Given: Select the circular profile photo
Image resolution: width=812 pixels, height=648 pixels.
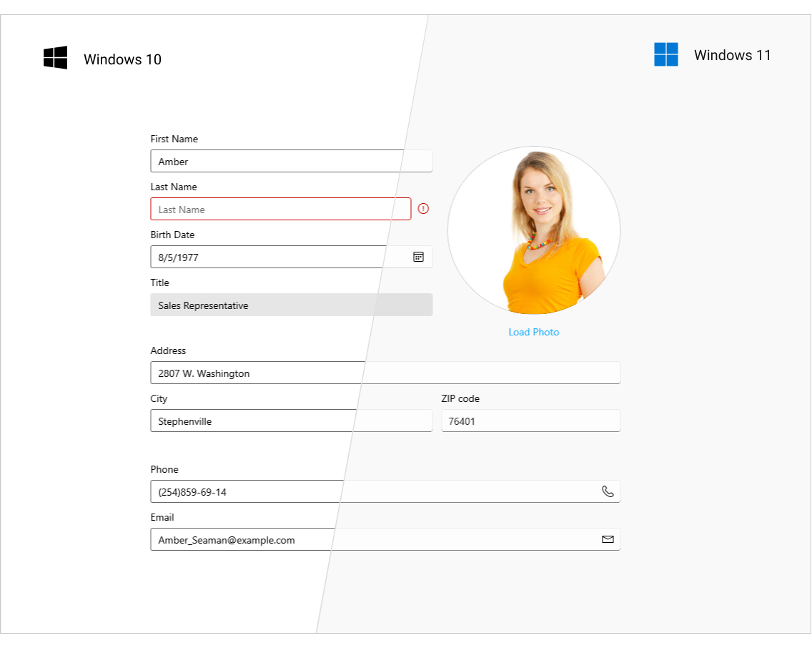Looking at the screenshot, I should tap(534, 230).
